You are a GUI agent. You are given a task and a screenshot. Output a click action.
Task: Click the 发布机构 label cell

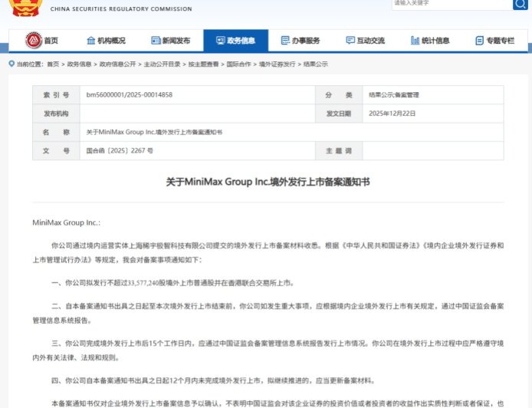pos(56,114)
